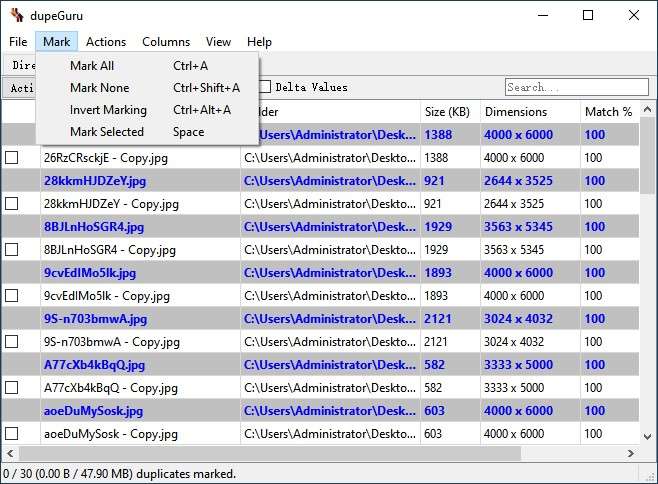Choose Mark All from the Mark menu
The height and width of the screenshot is (484, 658).
tap(92, 66)
